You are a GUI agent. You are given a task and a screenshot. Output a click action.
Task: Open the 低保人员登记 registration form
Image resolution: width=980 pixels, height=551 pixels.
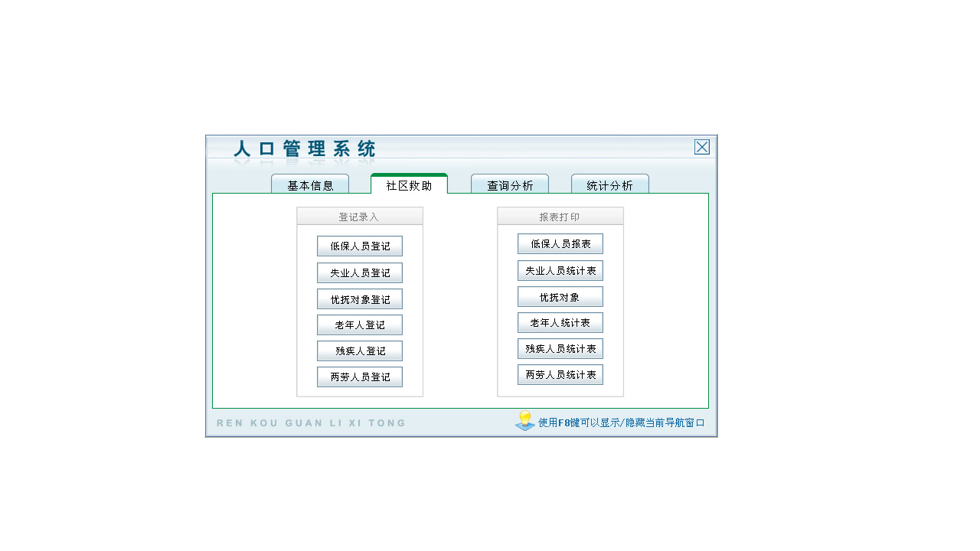tap(360, 246)
